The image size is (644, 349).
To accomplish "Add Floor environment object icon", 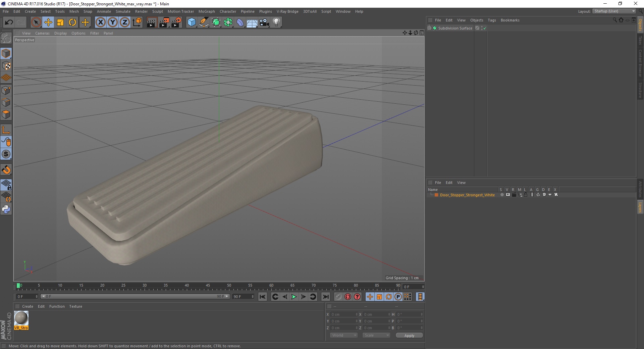I will (x=252, y=22).
